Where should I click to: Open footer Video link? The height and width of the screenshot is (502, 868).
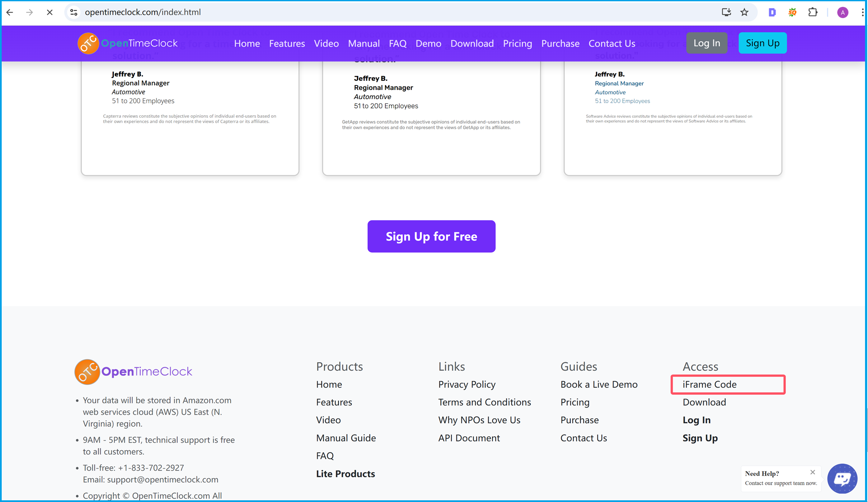328,420
